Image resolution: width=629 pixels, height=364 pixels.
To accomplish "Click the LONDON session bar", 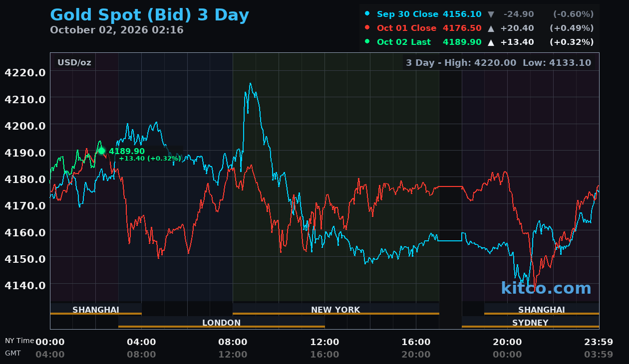I will click(222, 322).
